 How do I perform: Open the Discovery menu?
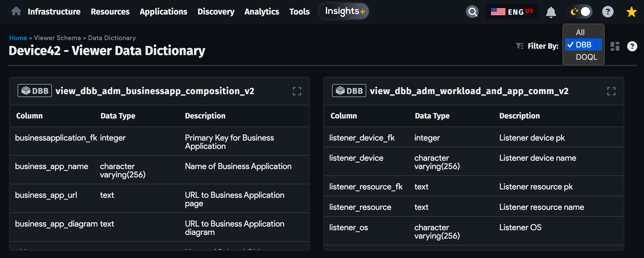click(x=216, y=12)
